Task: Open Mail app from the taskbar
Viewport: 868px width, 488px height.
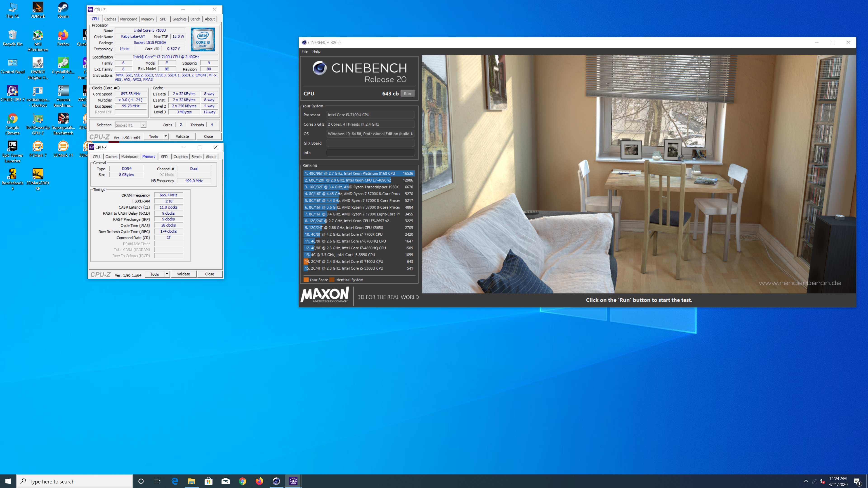Action: 225,481
